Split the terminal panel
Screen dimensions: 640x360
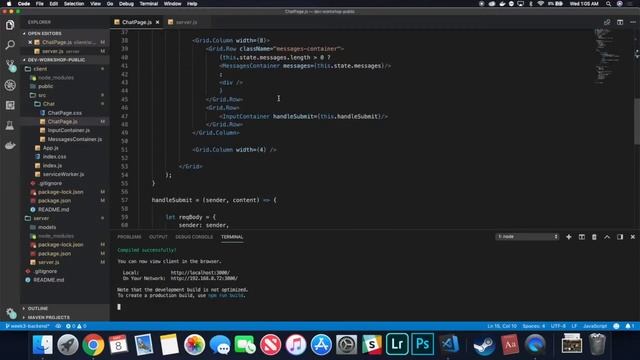tap(582, 237)
